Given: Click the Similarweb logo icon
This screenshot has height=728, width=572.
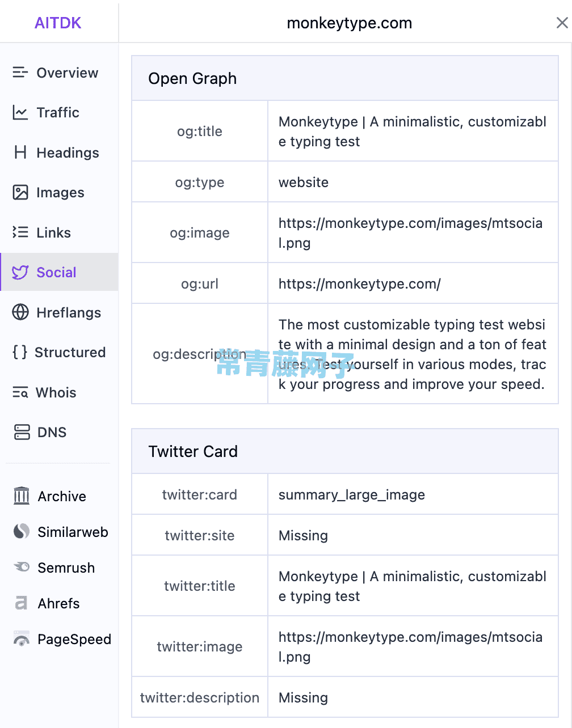Looking at the screenshot, I should coord(22,531).
